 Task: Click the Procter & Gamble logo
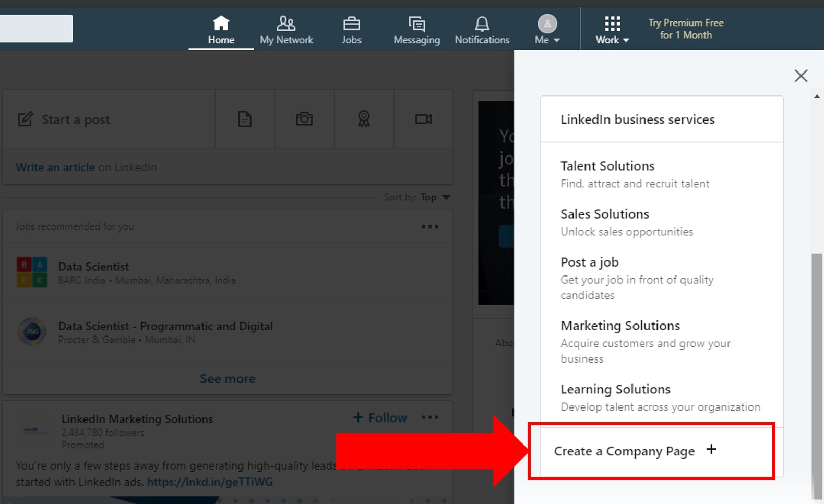32,331
